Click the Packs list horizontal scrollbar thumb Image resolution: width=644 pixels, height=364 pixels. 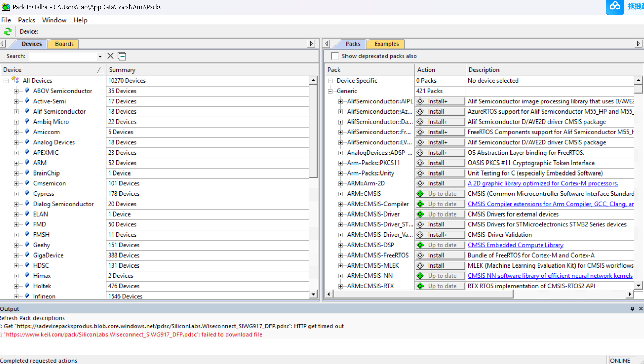(x=423, y=294)
